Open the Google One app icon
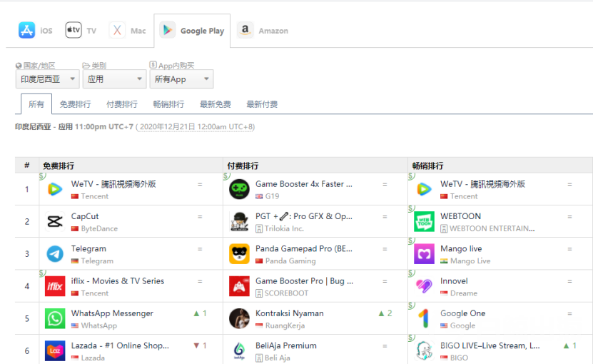Viewport: 593px width, 364px height. click(x=425, y=318)
